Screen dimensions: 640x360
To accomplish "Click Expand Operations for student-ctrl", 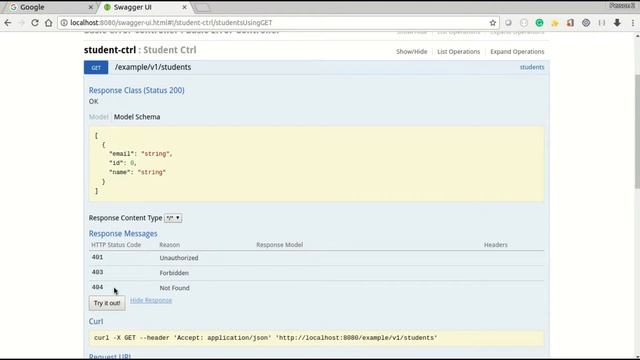I will 517,51.
